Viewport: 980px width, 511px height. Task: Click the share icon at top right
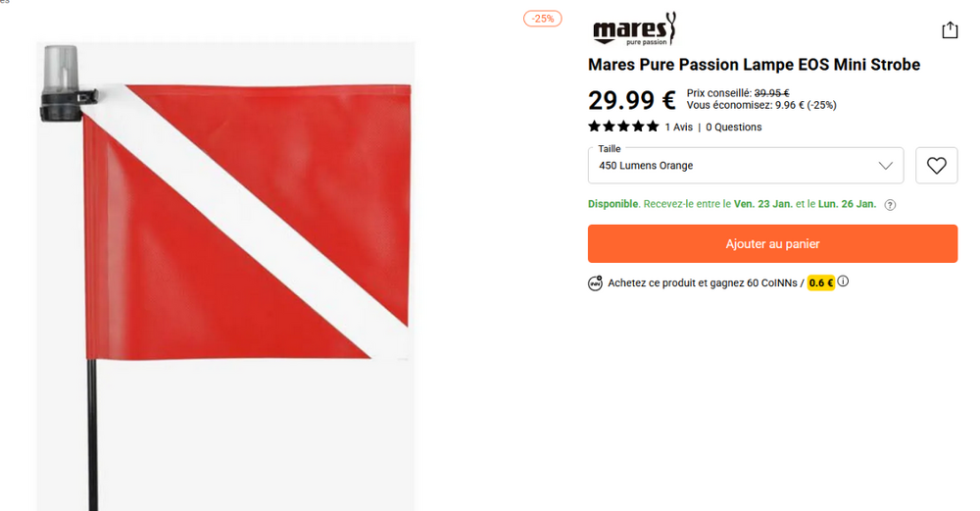(950, 30)
